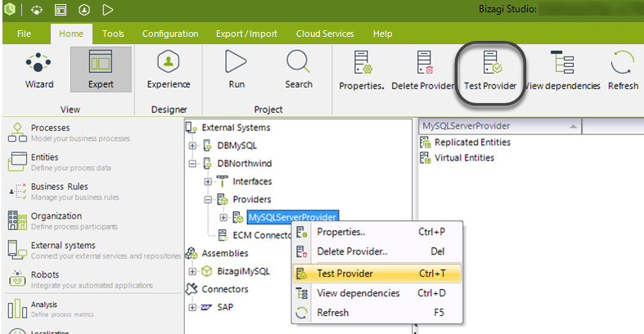This screenshot has height=334, width=644.
Task: Click Test Provider in ribbon
Action: click(x=490, y=70)
